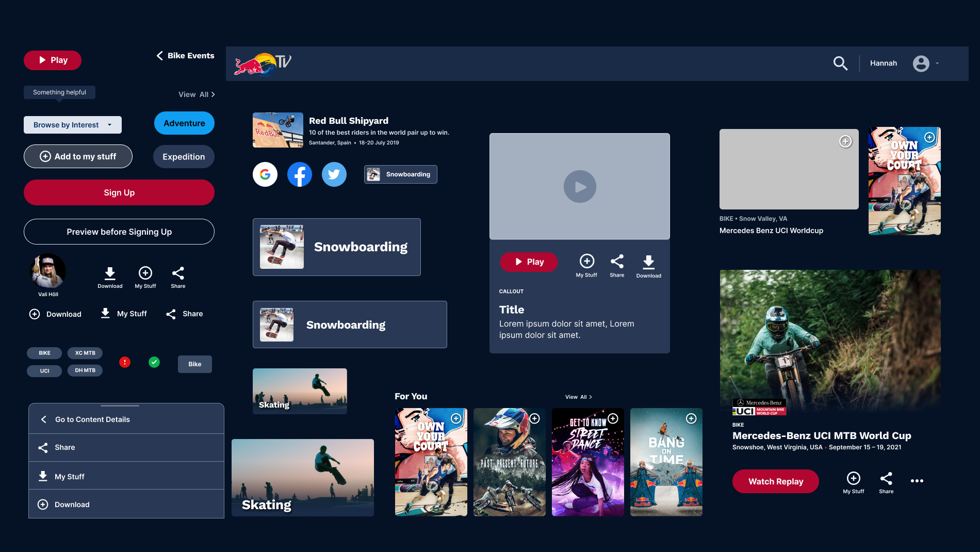
Task: Select Share row in the bottom sheet menu
Action: (x=126, y=447)
